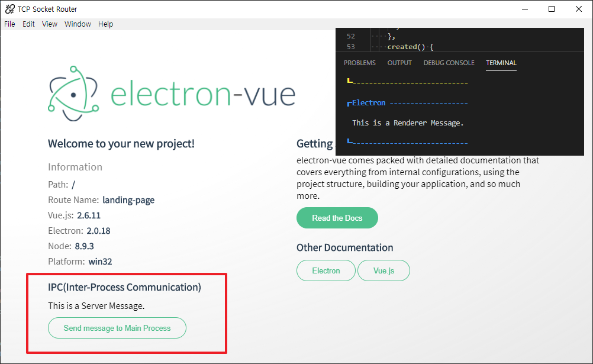This screenshot has width=593, height=364.
Task: Switch to the DEBUG CONSOLE tab
Action: click(x=449, y=63)
